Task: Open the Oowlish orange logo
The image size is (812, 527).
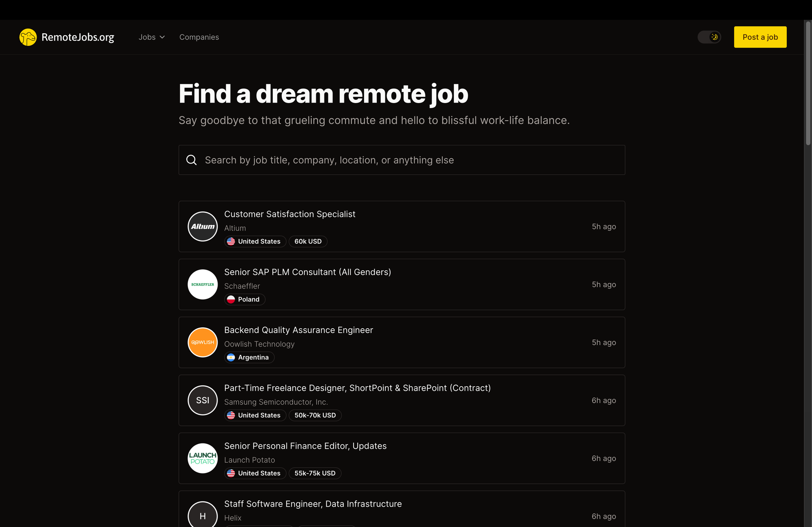Action: [x=203, y=342]
